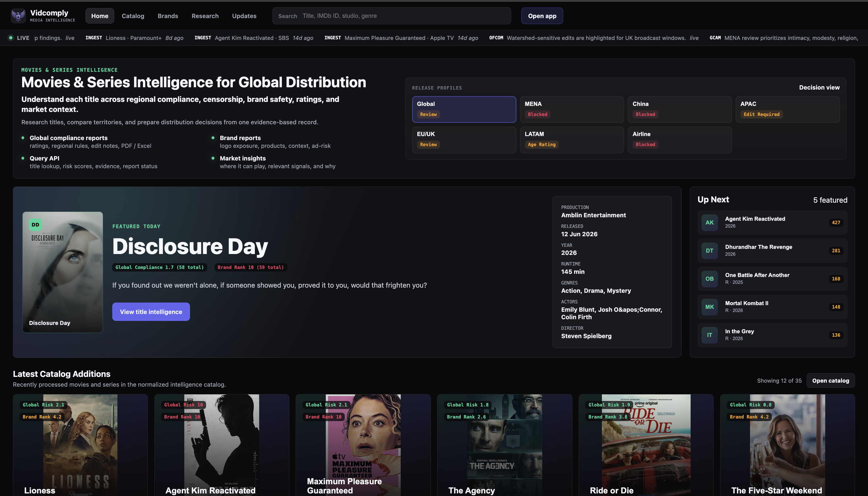Image resolution: width=868 pixels, height=496 pixels.
Task: Click One Battle After Another in Up Next
Action: (x=772, y=279)
